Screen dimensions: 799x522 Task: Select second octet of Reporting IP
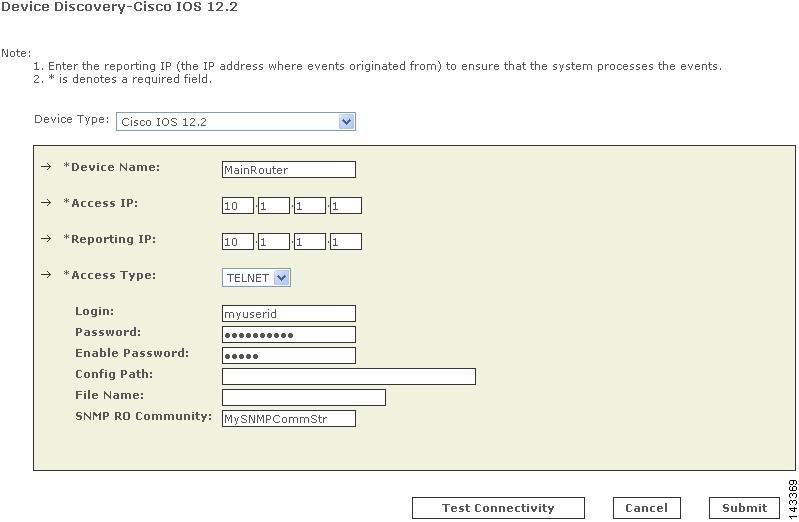point(274,242)
